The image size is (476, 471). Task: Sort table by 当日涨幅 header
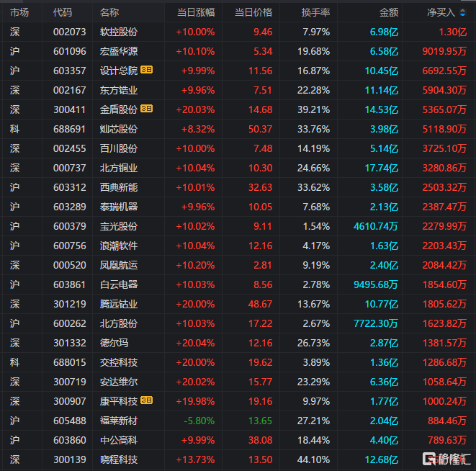(x=196, y=12)
